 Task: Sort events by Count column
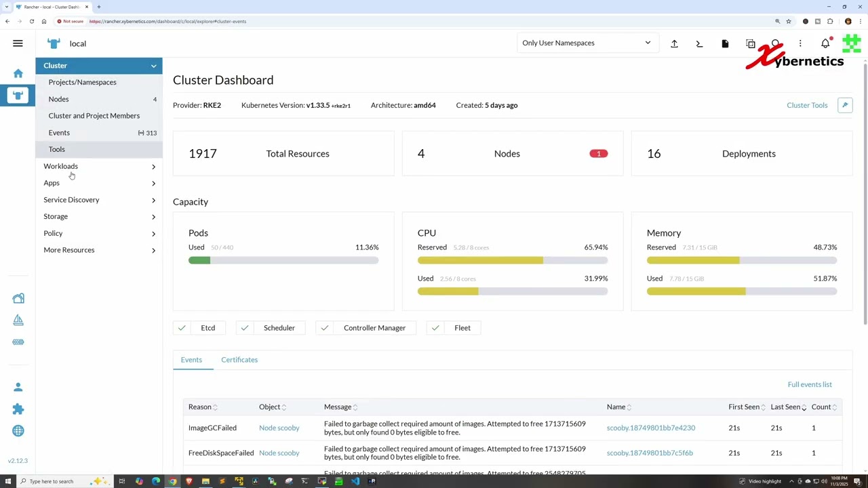[x=824, y=407]
